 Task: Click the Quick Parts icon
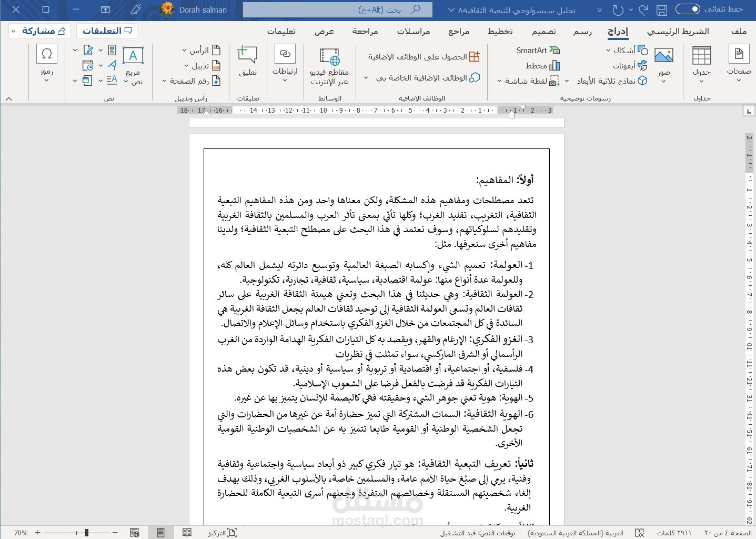click(112, 50)
